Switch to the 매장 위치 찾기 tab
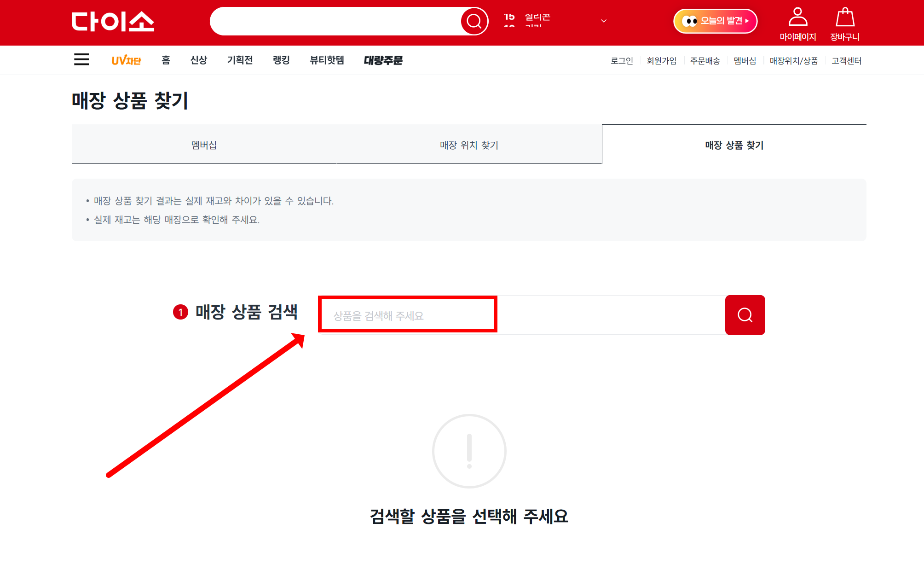The image size is (924, 570). click(469, 145)
